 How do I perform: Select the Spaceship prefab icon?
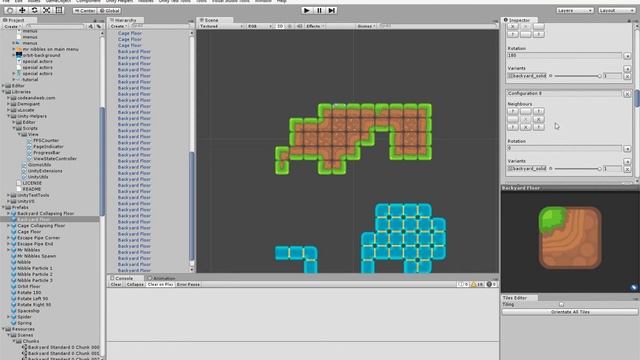[14, 311]
